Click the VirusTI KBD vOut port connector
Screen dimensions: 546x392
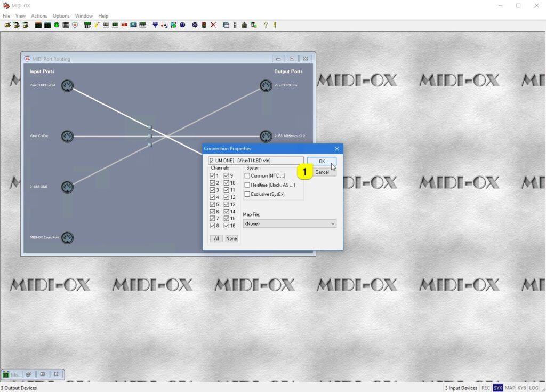[x=67, y=85]
